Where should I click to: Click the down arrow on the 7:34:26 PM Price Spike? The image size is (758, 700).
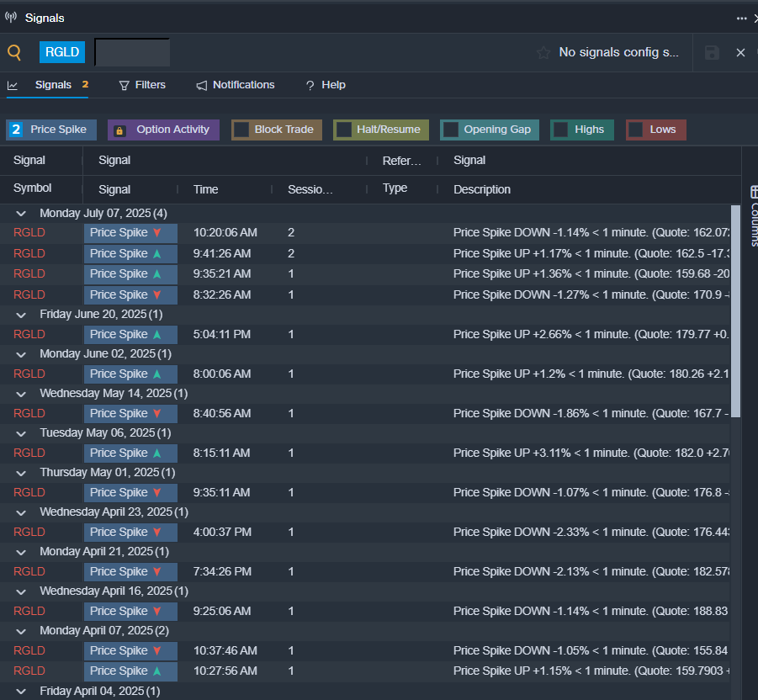[x=157, y=571]
